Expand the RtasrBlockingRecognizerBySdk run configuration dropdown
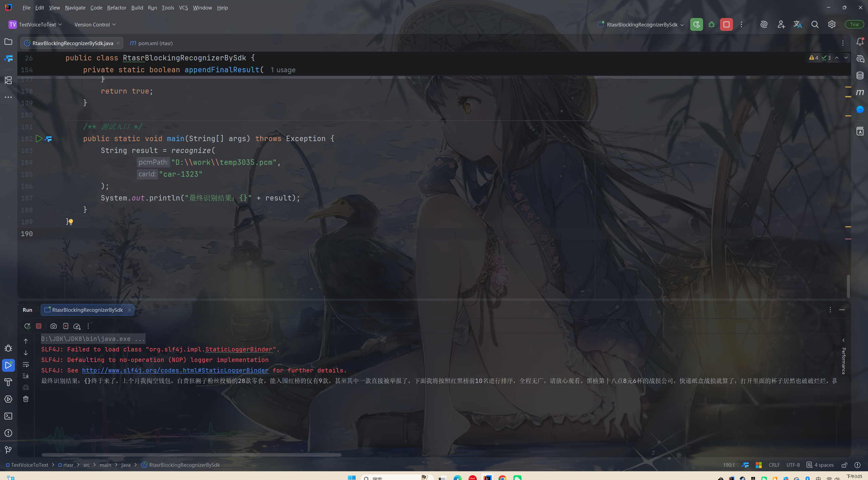The height and width of the screenshot is (480, 868). [x=641, y=24]
